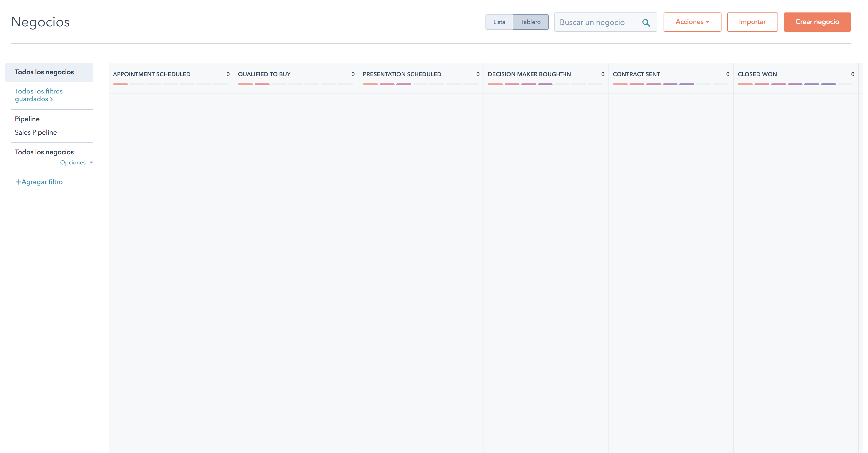868x453 pixels.
Task: Select Sales Pipeline in the sidebar
Action: click(35, 132)
